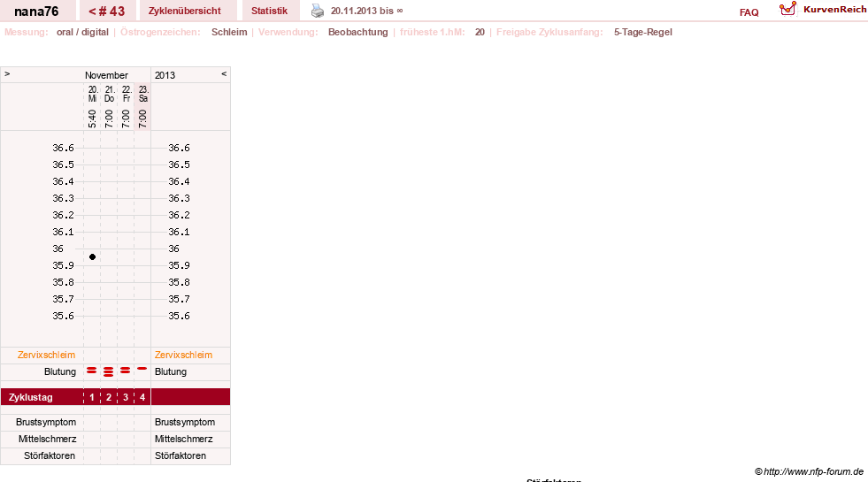Viewport: 868px width, 482px height.
Task: Click the 2013 year header
Action: [165, 74]
